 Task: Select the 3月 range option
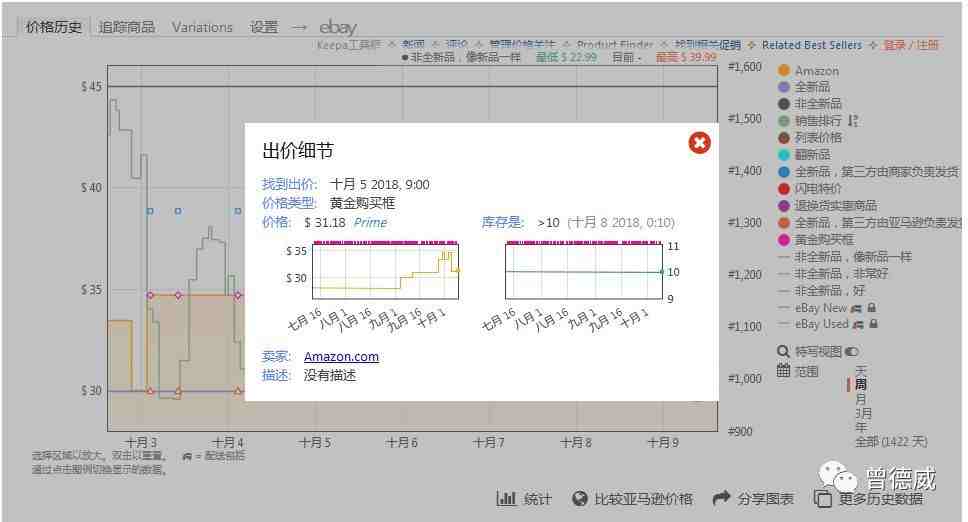[864, 413]
